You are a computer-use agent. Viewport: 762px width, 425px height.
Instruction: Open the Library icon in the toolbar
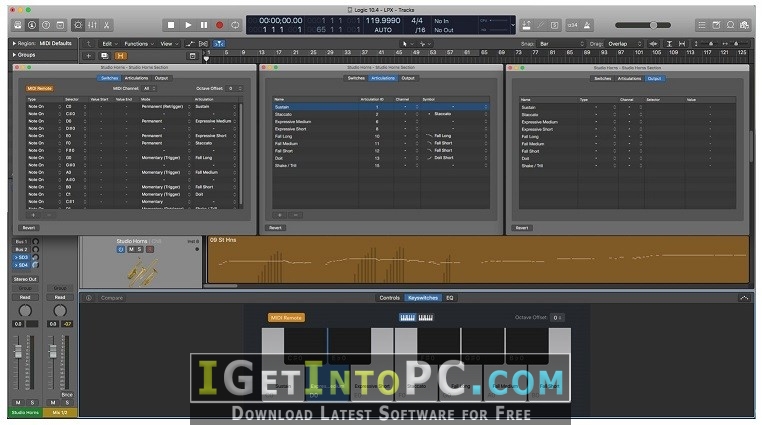[18, 25]
